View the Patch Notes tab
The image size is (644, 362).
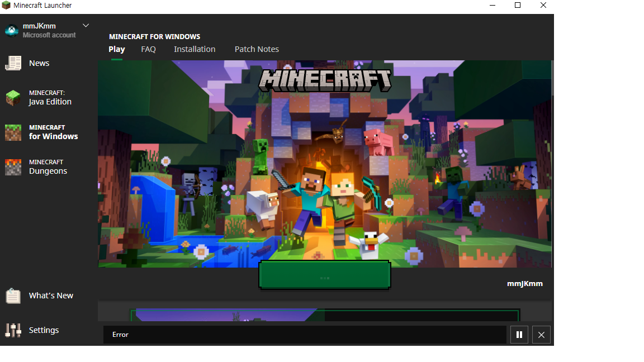(257, 49)
